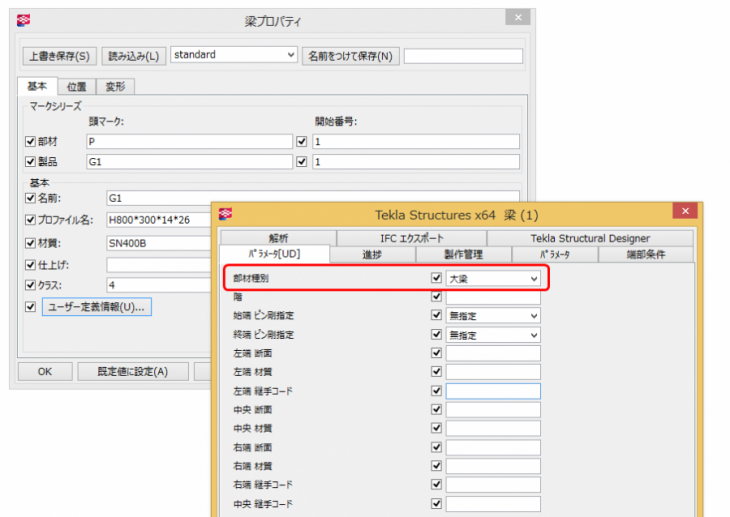This screenshot has width=730, height=517.
Task: Click the 部材 頭マーク field containing P
Action: [x=189, y=142]
